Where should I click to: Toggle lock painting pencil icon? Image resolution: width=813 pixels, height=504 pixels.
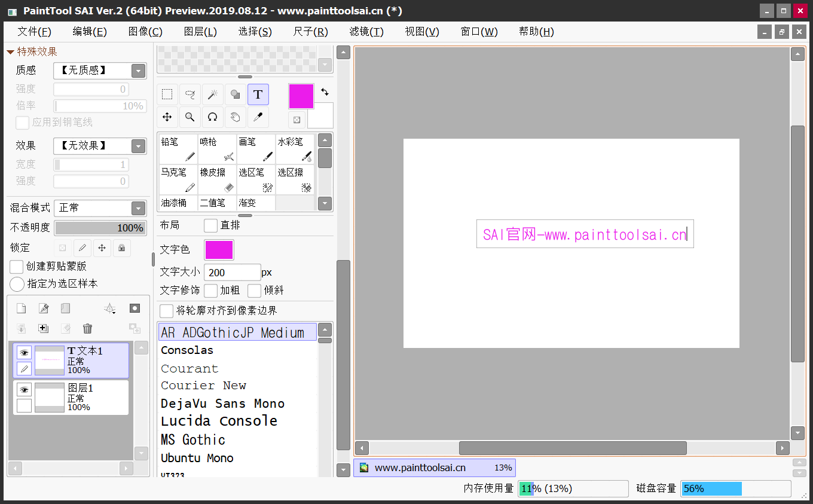82,248
